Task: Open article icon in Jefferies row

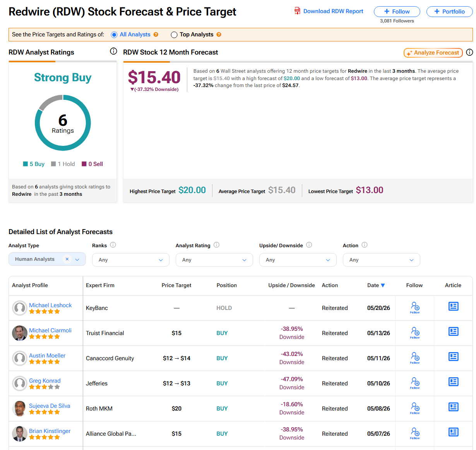Action: 453,382
